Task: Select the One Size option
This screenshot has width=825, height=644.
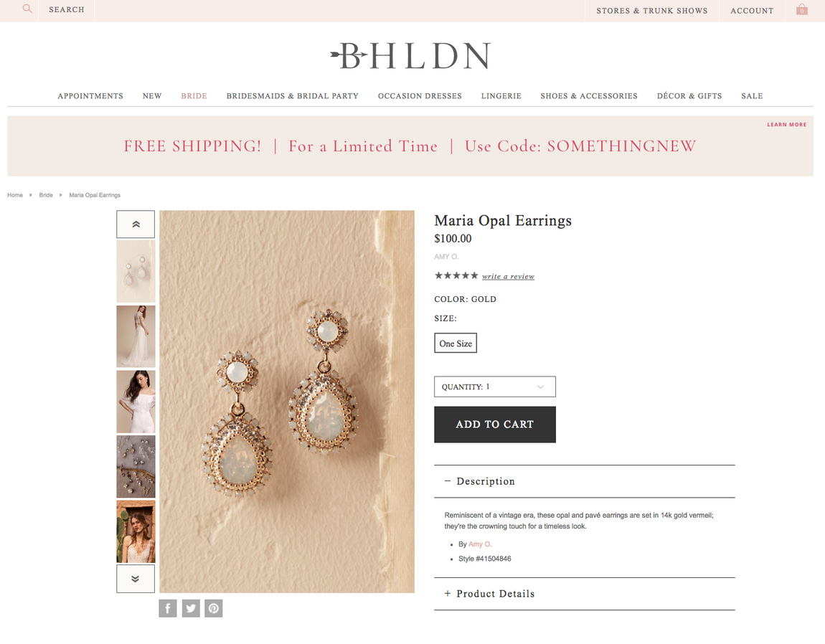Action: (456, 343)
